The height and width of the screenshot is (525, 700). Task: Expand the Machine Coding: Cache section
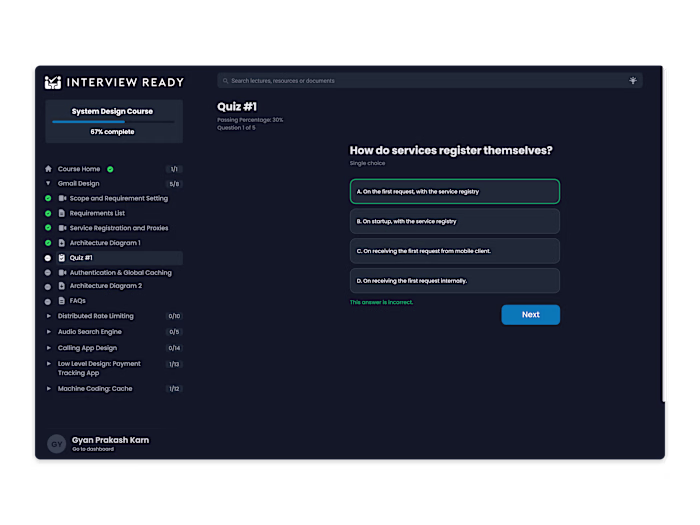(49, 389)
